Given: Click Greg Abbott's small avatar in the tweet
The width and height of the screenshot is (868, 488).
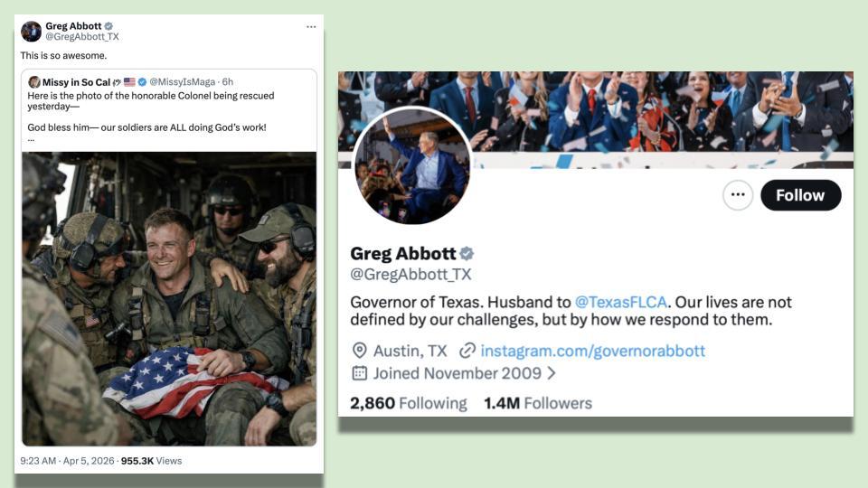Looking at the screenshot, I should pos(31,32).
